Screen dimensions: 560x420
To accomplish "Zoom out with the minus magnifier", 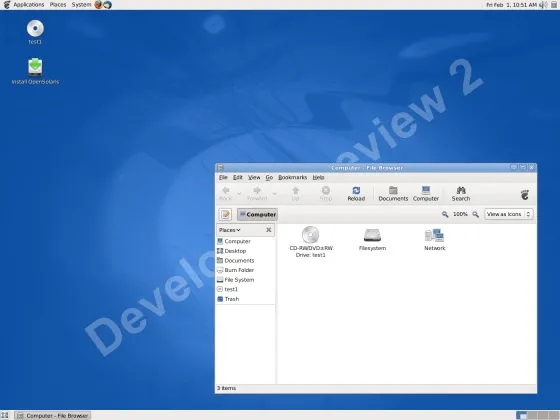I will click(x=445, y=214).
